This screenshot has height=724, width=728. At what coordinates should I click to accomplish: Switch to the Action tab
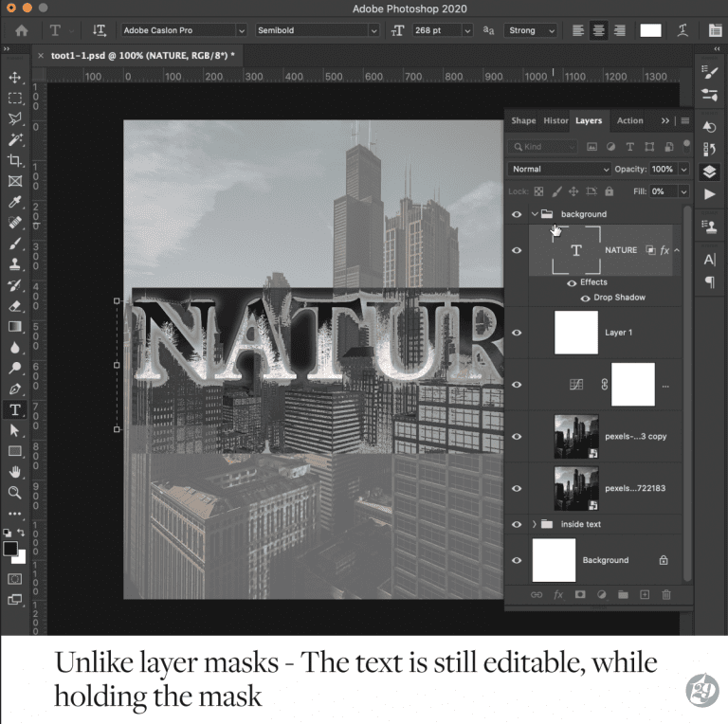pos(630,120)
